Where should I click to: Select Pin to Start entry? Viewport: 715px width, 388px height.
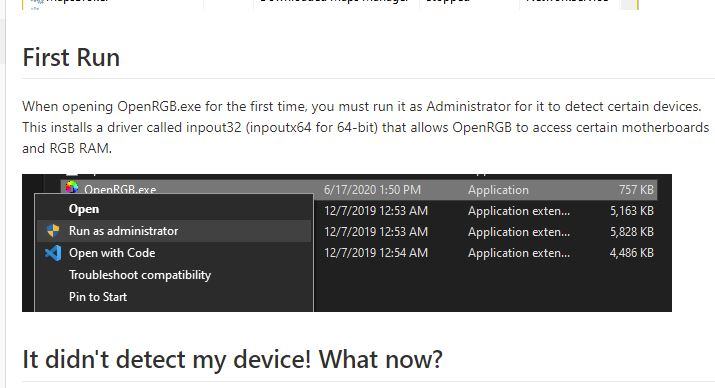point(98,297)
